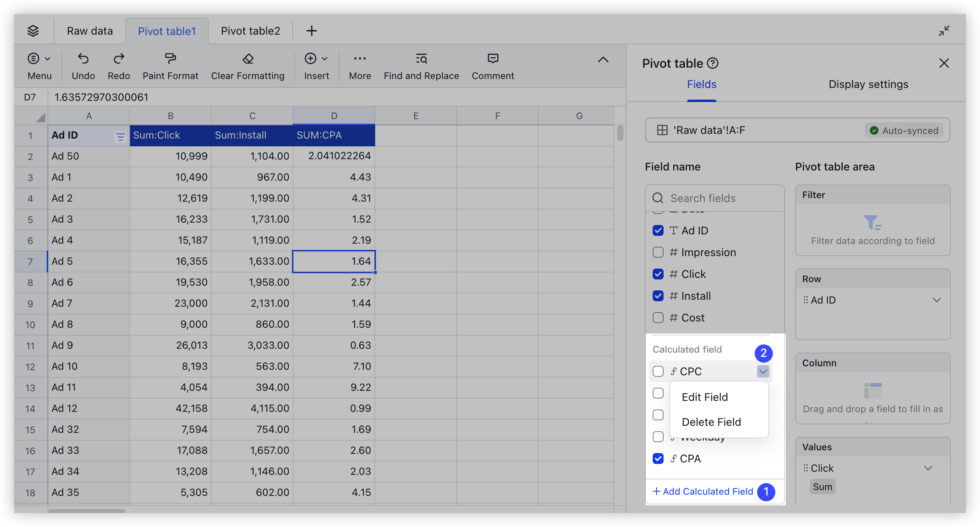
Task: Click Edit Field for CPC
Action: click(x=704, y=397)
